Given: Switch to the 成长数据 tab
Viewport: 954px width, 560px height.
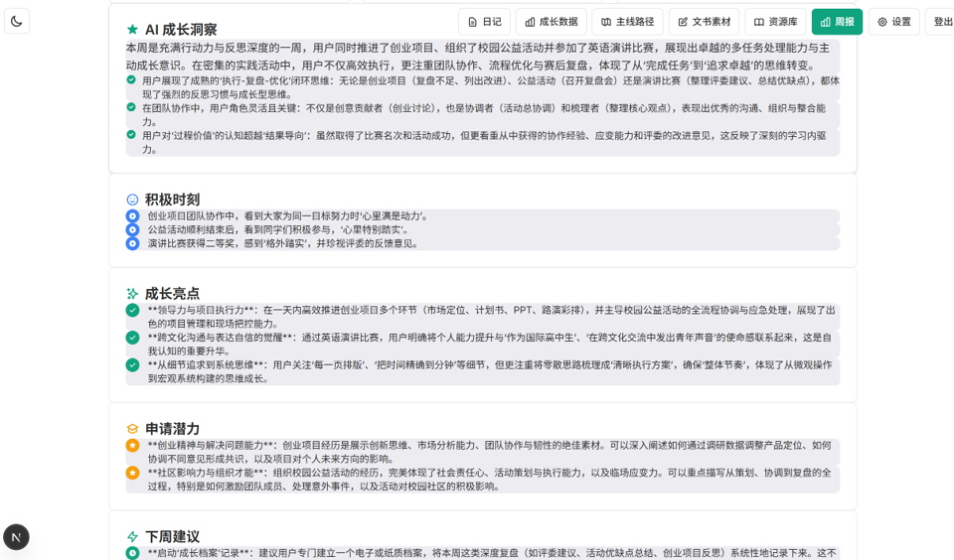Looking at the screenshot, I should [x=552, y=22].
